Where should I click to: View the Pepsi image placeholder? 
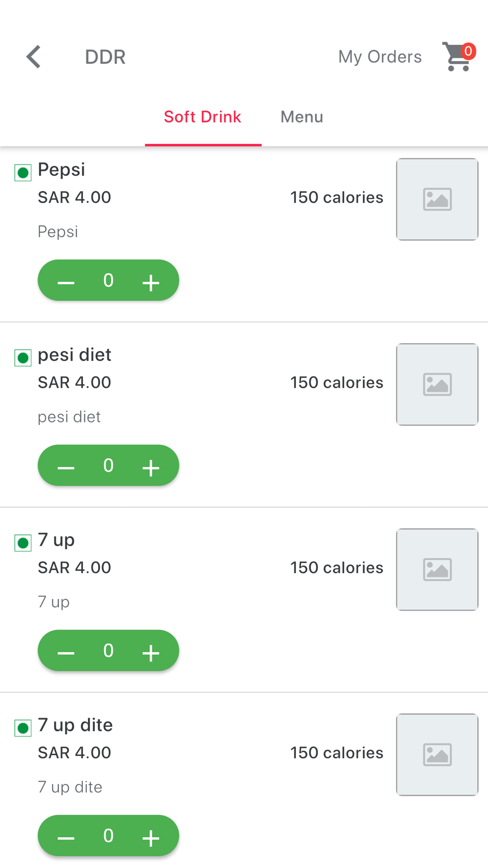pyautogui.click(x=437, y=199)
